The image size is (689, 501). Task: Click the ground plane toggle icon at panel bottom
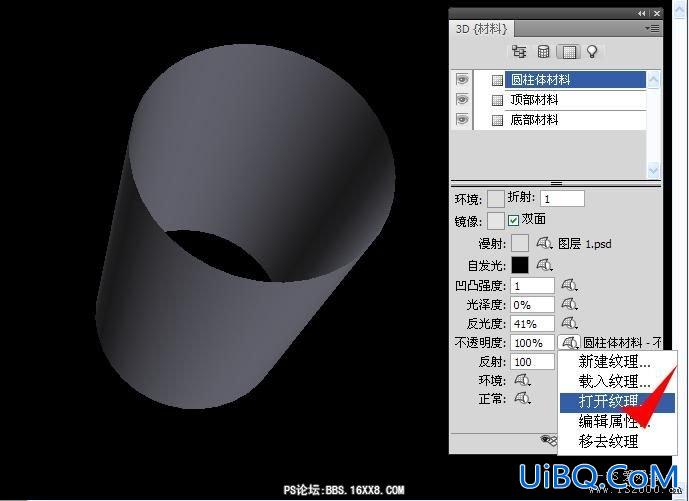(x=548, y=439)
